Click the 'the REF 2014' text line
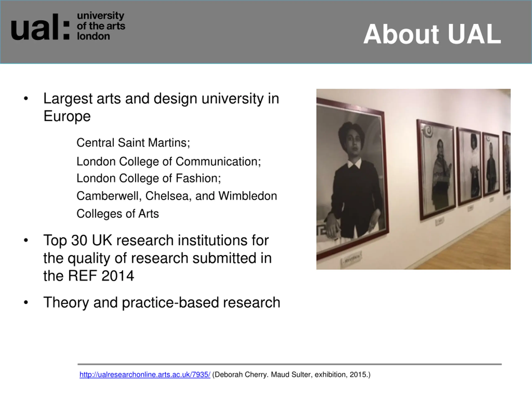 coord(89,276)
